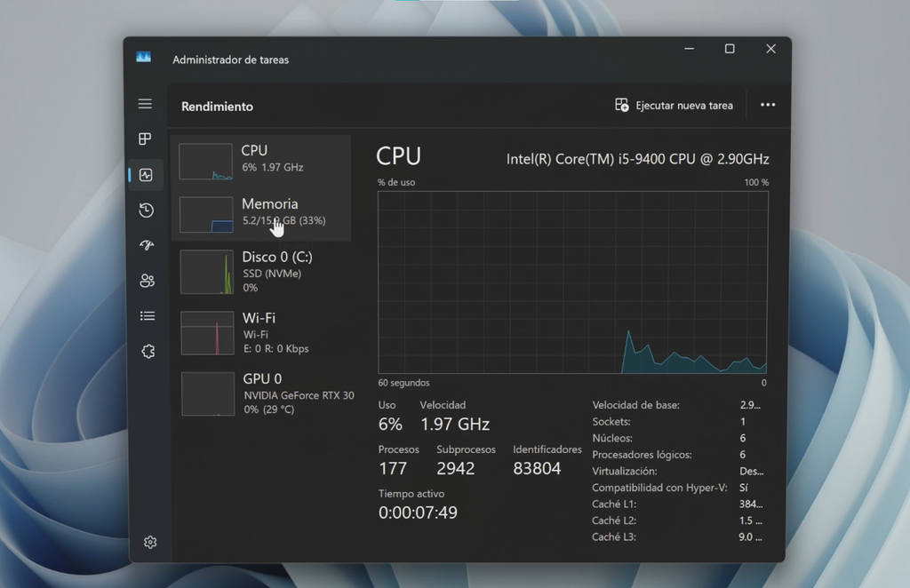910x588 pixels.
Task: Open the three-dot more options menu
Action: coord(768,105)
